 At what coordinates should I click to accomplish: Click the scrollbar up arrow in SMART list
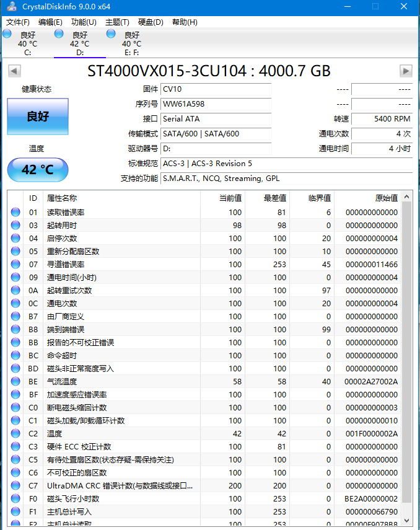[x=407, y=197]
